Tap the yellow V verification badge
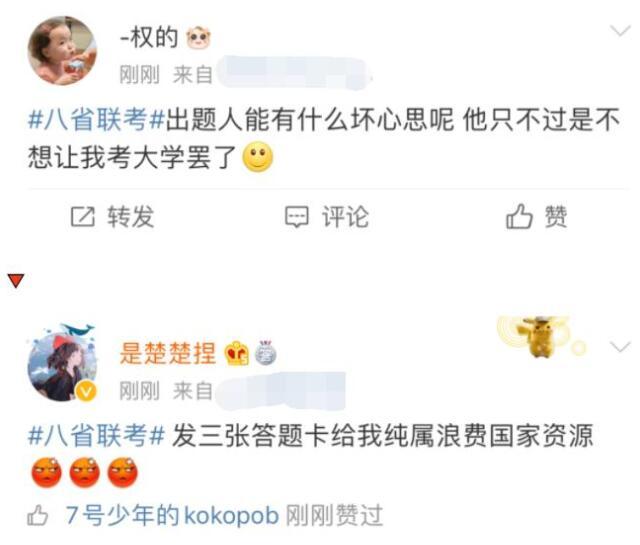The height and width of the screenshot is (545, 640). click(x=86, y=392)
